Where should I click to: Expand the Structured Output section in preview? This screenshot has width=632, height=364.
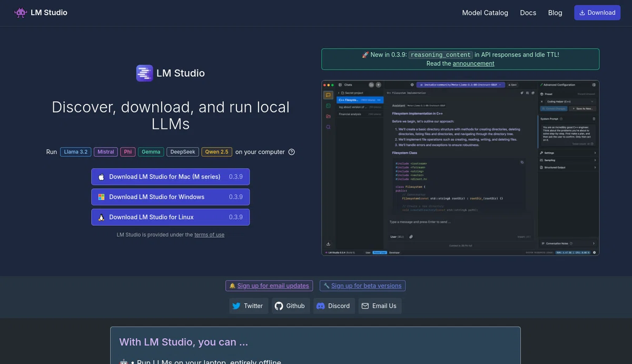pos(568,168)
